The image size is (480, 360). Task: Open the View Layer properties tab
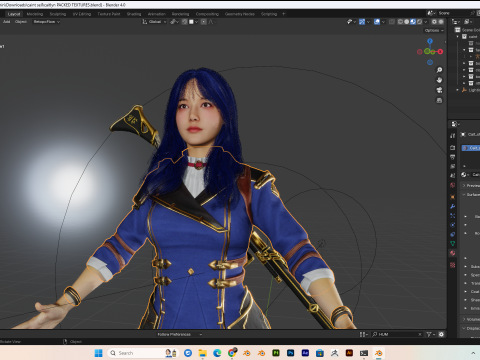pos(452,166)
